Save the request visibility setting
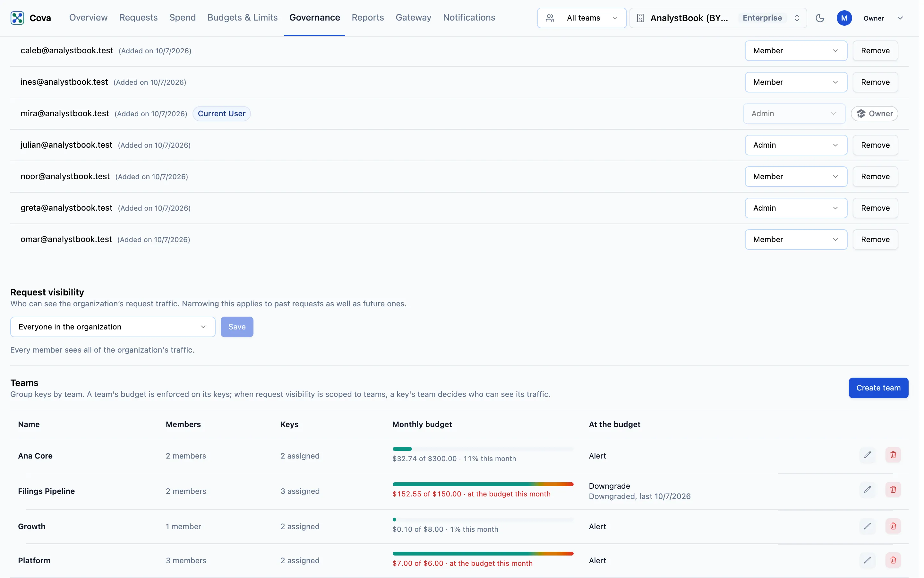Image resolution: width=924 pixels, height=578 pixels. click(x=237, y=327)
